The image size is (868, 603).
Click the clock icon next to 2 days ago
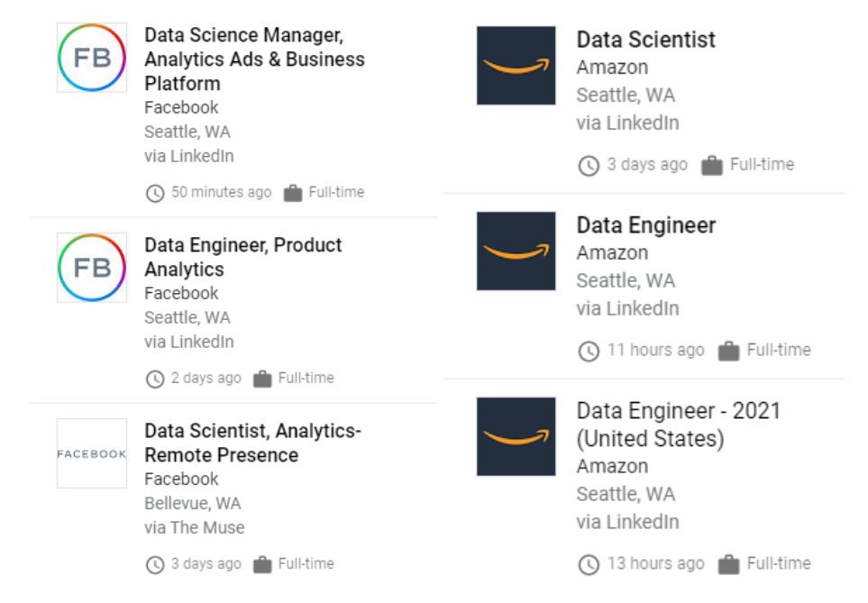[155, 379]
